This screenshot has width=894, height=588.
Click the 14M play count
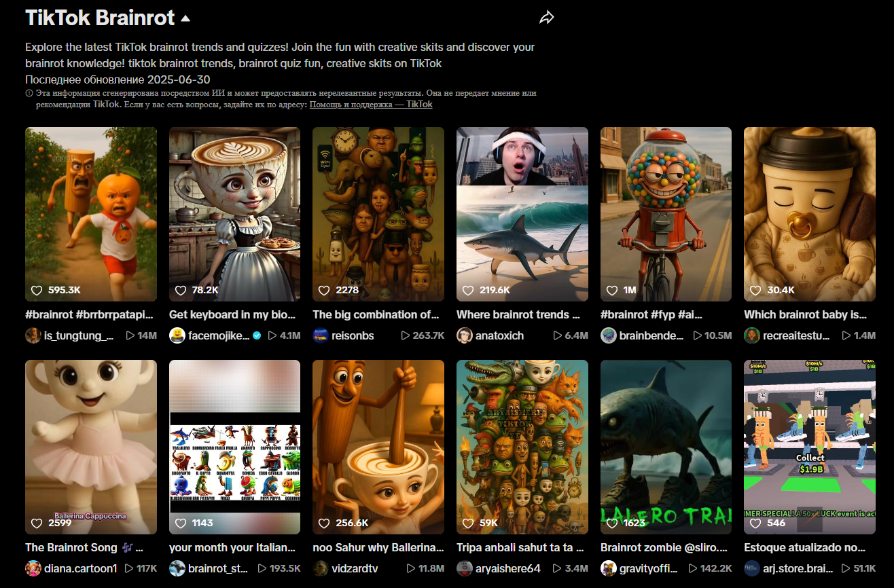(141, 335)
